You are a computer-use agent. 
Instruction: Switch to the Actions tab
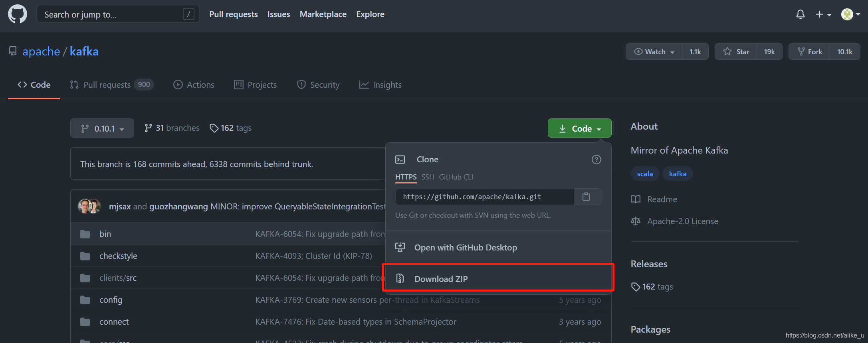194,85
